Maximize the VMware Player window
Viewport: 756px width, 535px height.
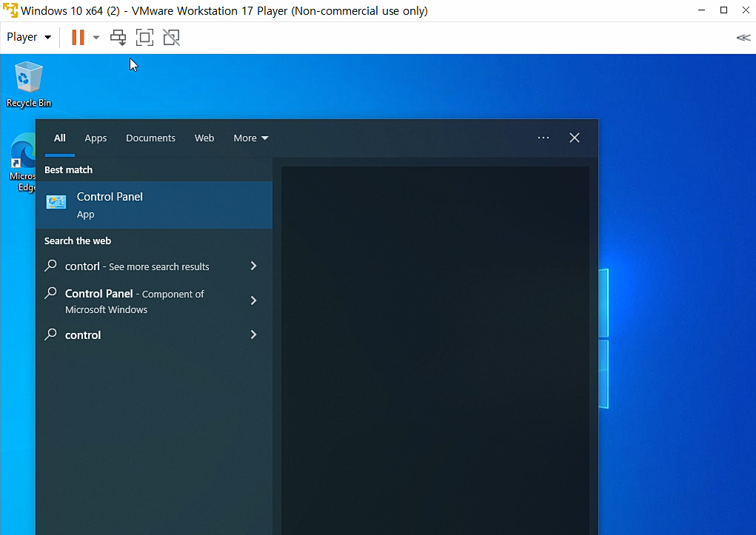[x=723, y=10]
